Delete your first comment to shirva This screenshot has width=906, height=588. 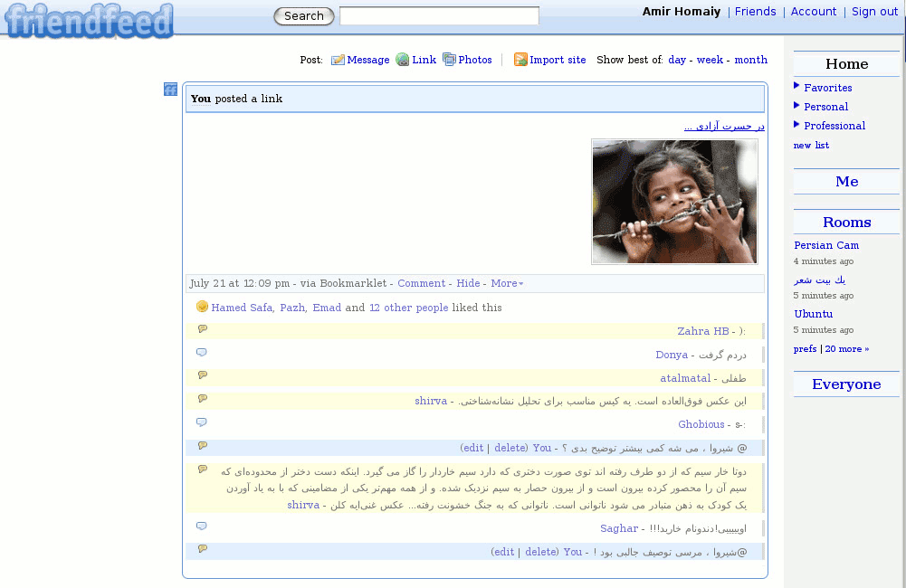tap(510, 448)
